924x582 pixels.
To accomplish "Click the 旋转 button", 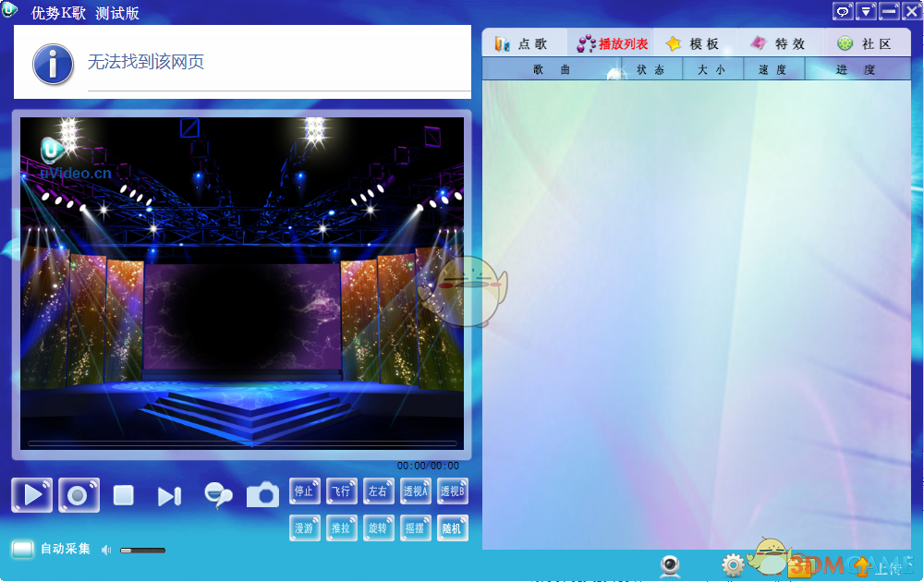I will (378, 528).
